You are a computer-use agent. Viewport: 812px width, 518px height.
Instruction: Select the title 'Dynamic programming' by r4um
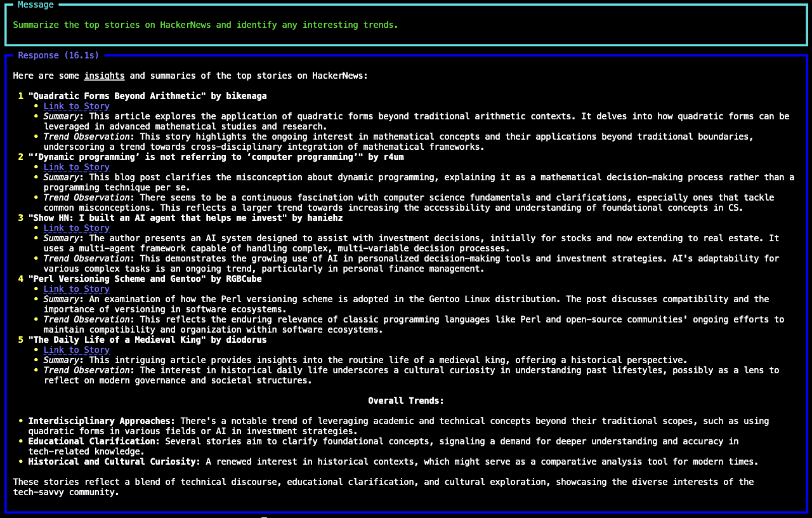click(x=216, y=157)
